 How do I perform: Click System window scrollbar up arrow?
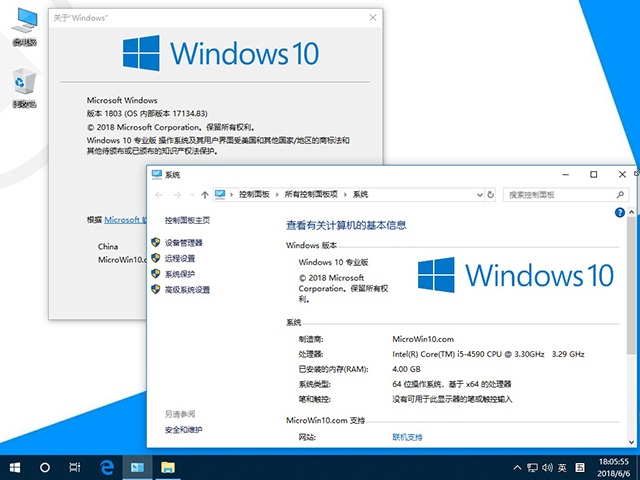(x=631, y=212)
